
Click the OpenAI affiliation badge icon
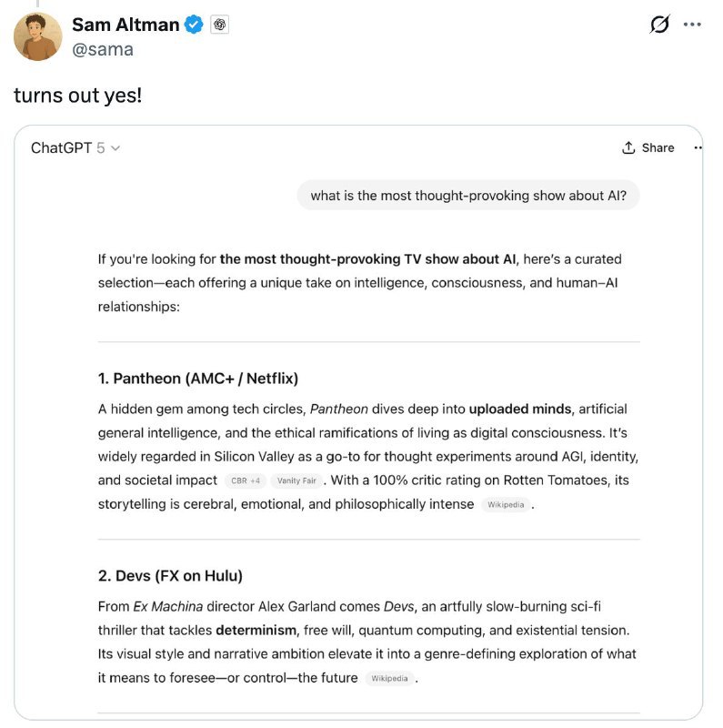pos(219,25)
